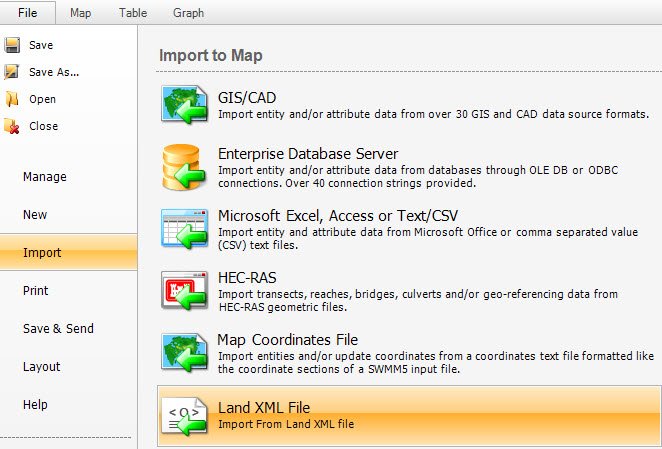
Task: Open the Layout section
Action: tap(41, 367)
